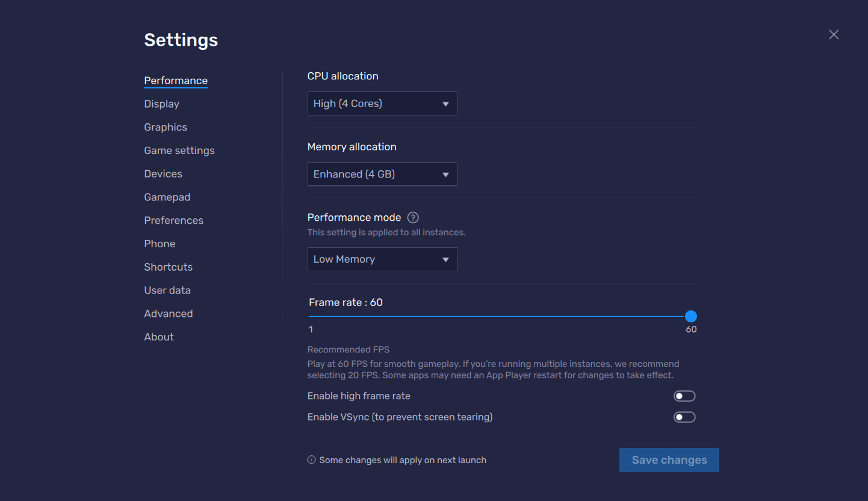Enable high frame rate toggle

click(684, 396)
